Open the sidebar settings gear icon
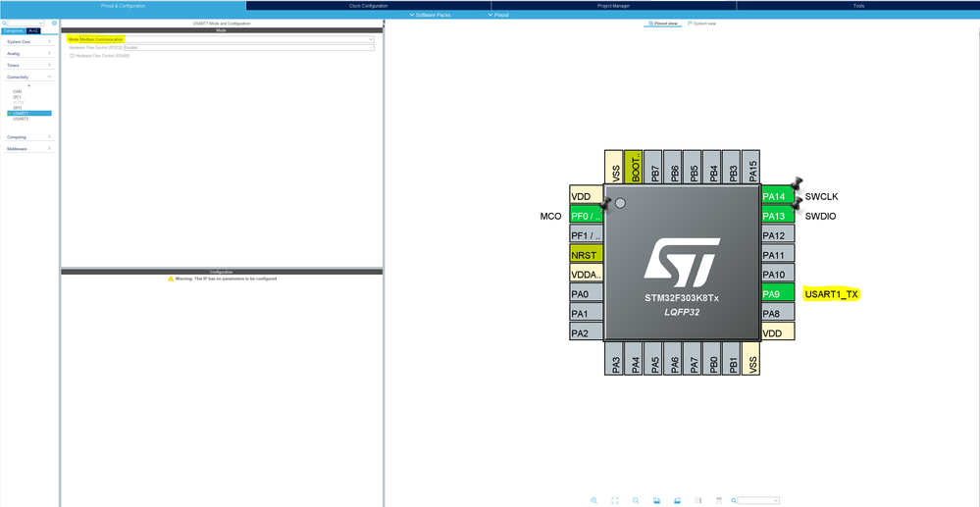This screenshot has width=980, height=507. [x=54, y=24]
